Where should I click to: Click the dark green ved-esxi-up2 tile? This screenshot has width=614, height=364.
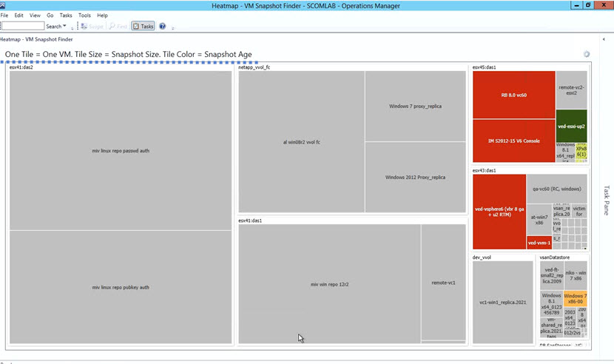tap(571, 127)
